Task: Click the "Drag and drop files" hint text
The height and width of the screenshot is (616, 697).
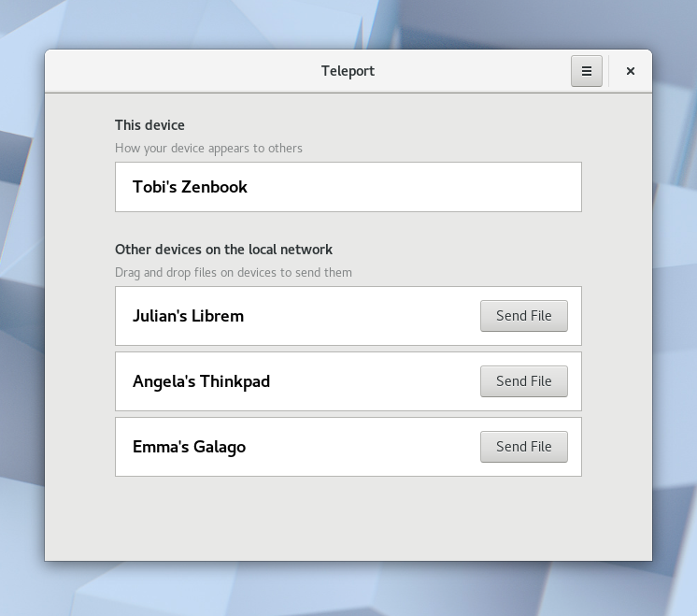Action: tap(233, 273)
